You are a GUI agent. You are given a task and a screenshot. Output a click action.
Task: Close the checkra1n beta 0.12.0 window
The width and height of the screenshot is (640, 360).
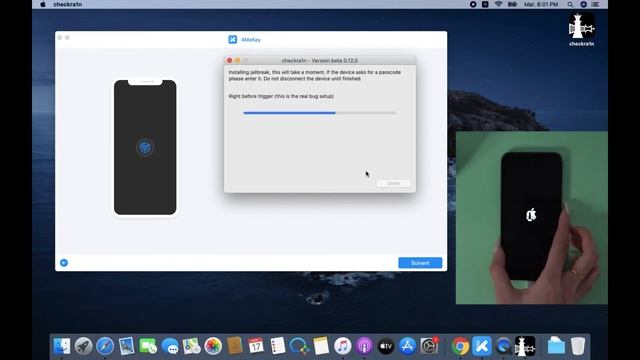(230, 60)
